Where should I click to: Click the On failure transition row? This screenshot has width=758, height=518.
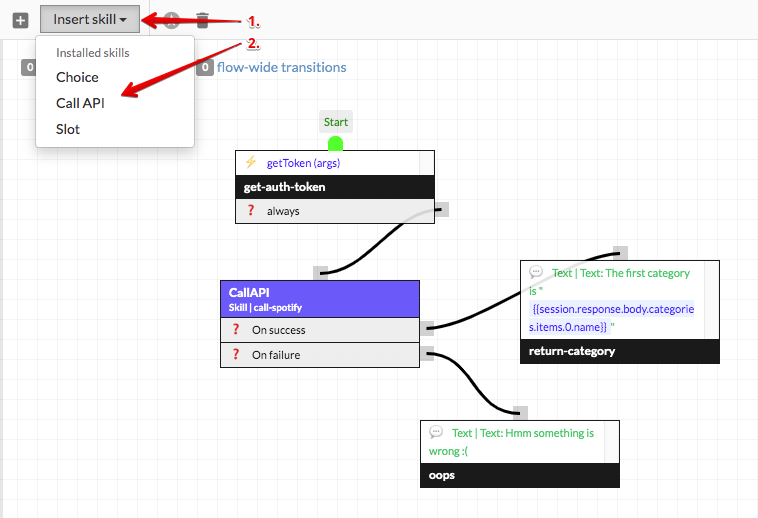(x=320, y=355)
